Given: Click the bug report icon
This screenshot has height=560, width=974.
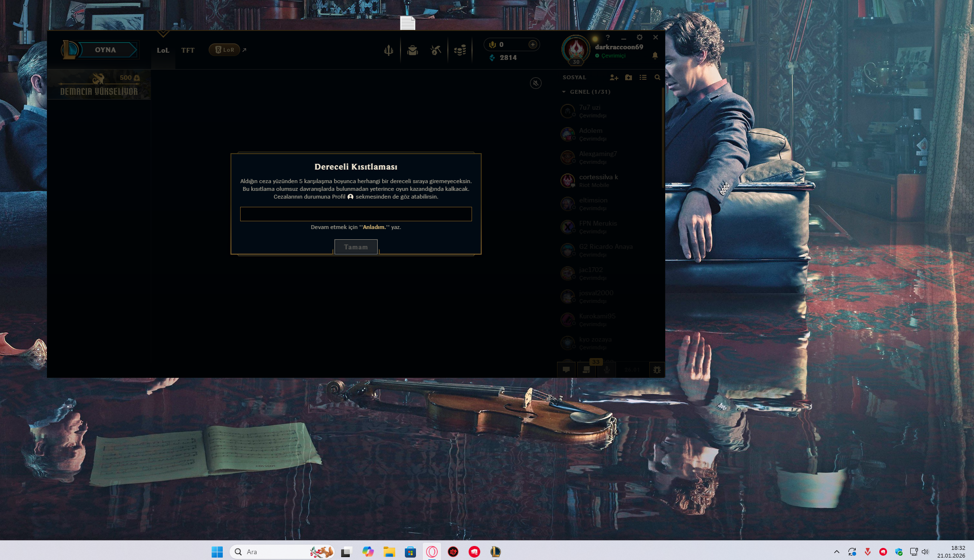Looking at the screenshot, I should 657,370.
